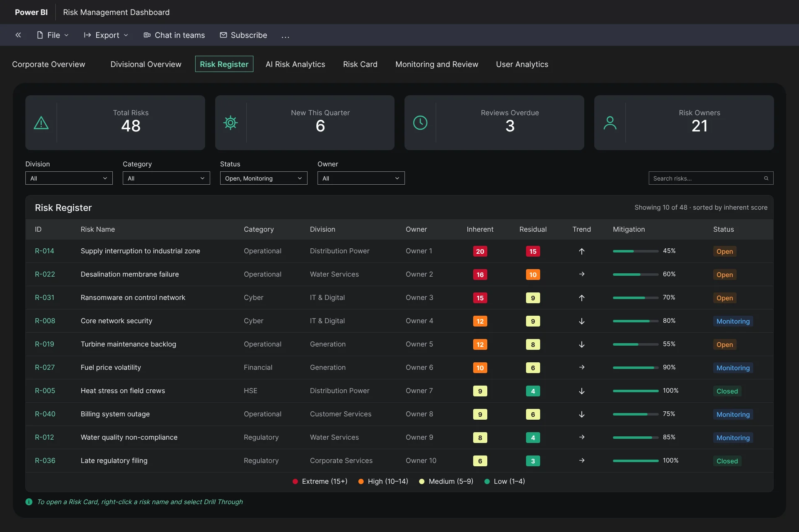Click the New This Quarter sun icon
Image resolution: width=799 pixels, height=532 pixels.
point(231,123)
